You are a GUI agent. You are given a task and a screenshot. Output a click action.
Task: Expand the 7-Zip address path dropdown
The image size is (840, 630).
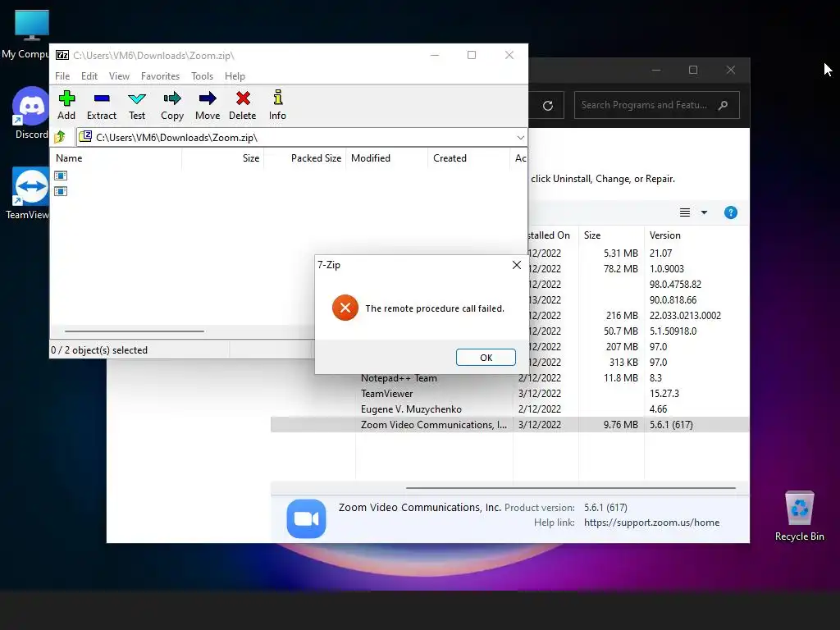pos(520,138)
